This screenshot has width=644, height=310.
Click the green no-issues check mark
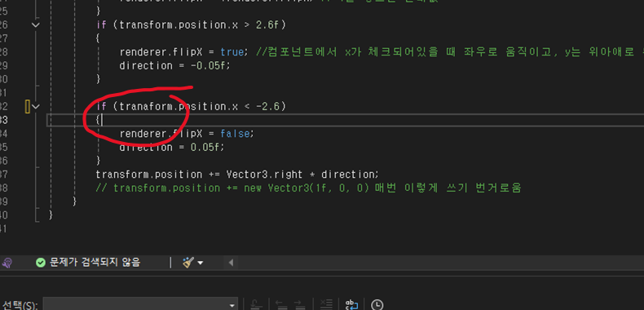click(x=40, y=263)
